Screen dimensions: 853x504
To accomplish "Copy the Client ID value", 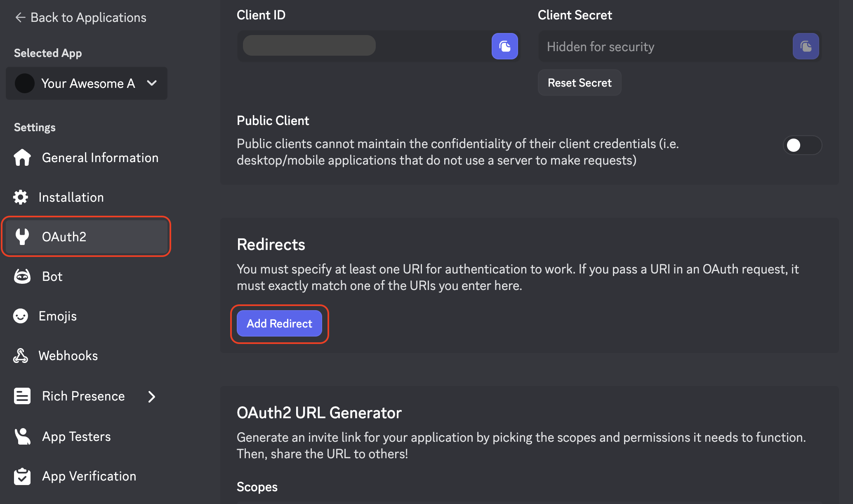I will 504,46.
